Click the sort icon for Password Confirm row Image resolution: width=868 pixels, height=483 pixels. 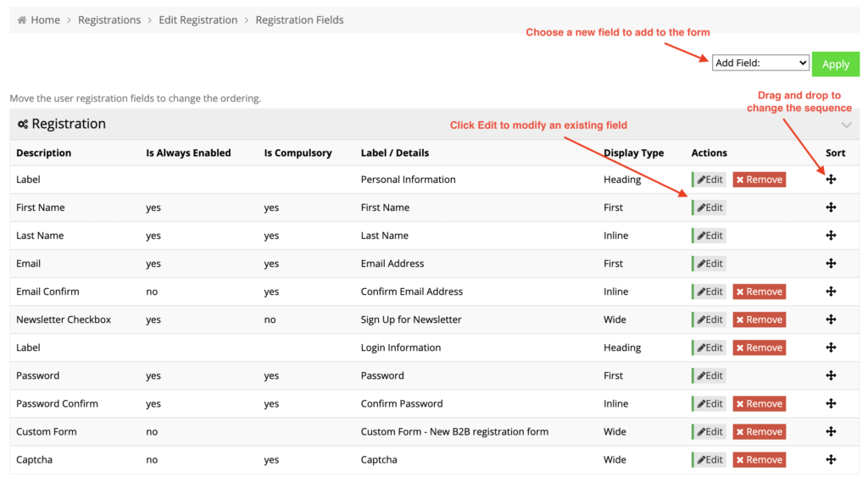click(831, 403)
